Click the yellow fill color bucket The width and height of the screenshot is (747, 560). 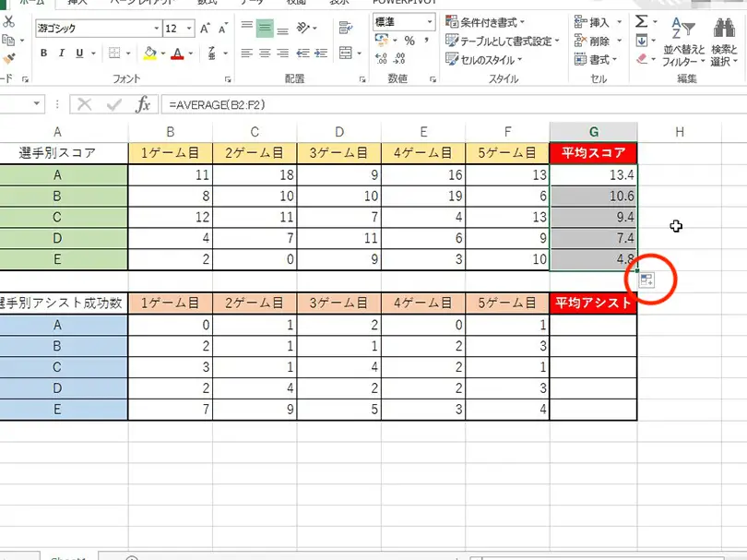(148, 54)
